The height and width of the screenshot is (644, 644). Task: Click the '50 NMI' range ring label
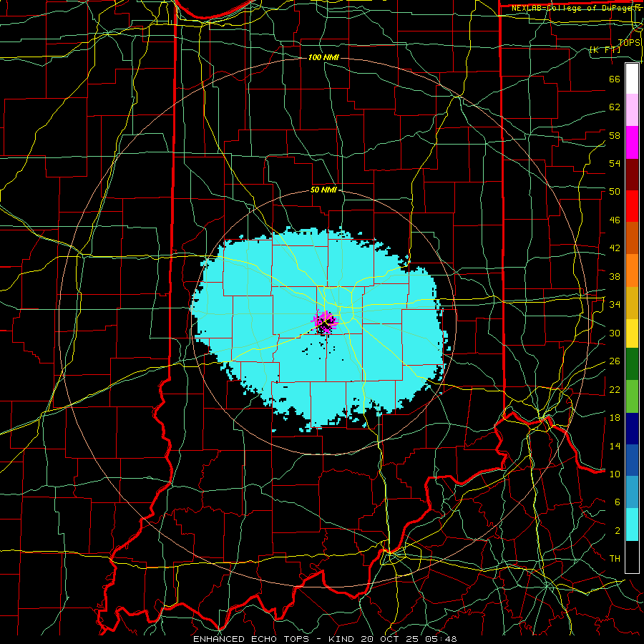pos(323,190)
